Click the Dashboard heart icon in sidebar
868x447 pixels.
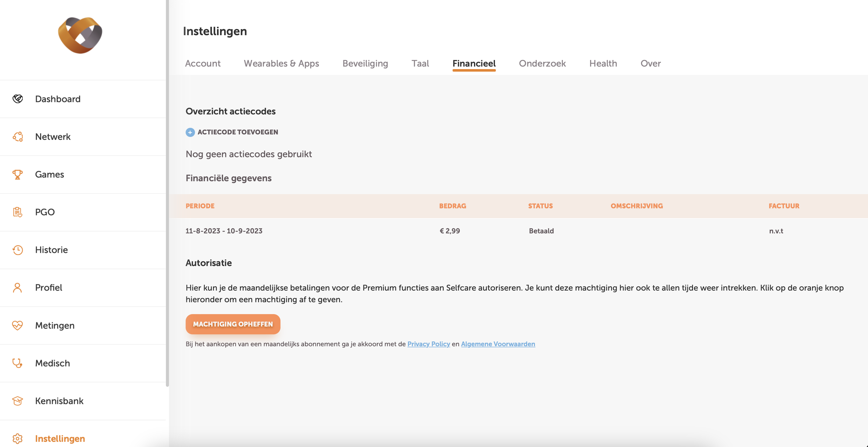click(x=17, y=99)
